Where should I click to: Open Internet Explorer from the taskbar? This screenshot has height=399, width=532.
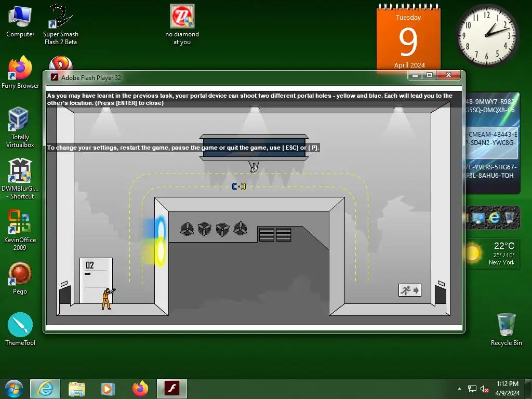[x=45, y=389]
